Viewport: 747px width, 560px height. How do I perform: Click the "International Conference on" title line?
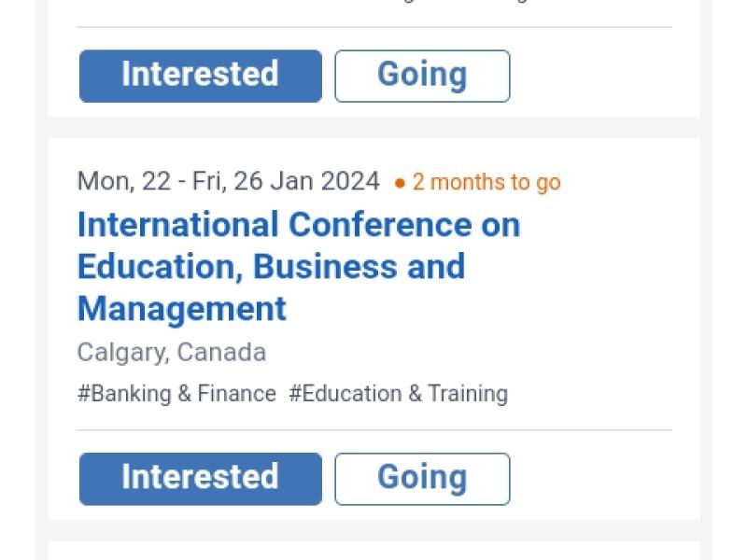pyautogui.click(x=298, y=225)
